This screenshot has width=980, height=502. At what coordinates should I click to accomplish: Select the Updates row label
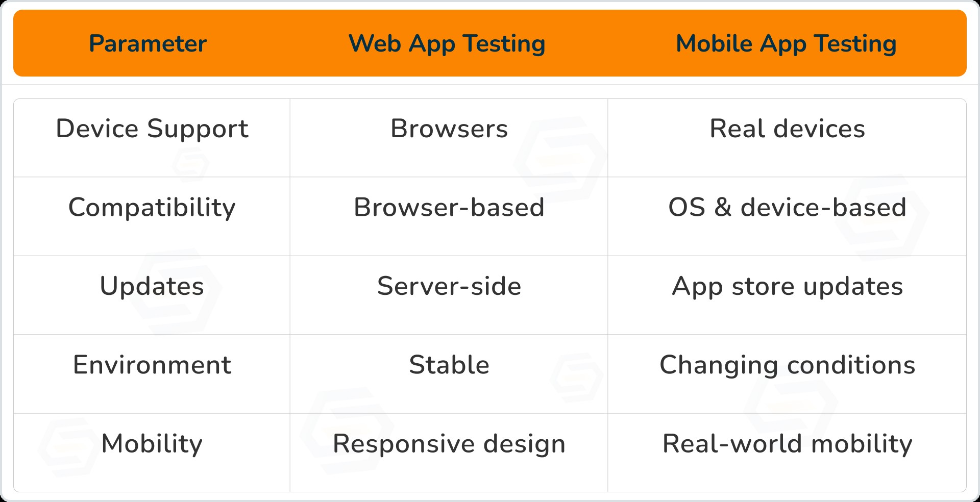(152, 286)
